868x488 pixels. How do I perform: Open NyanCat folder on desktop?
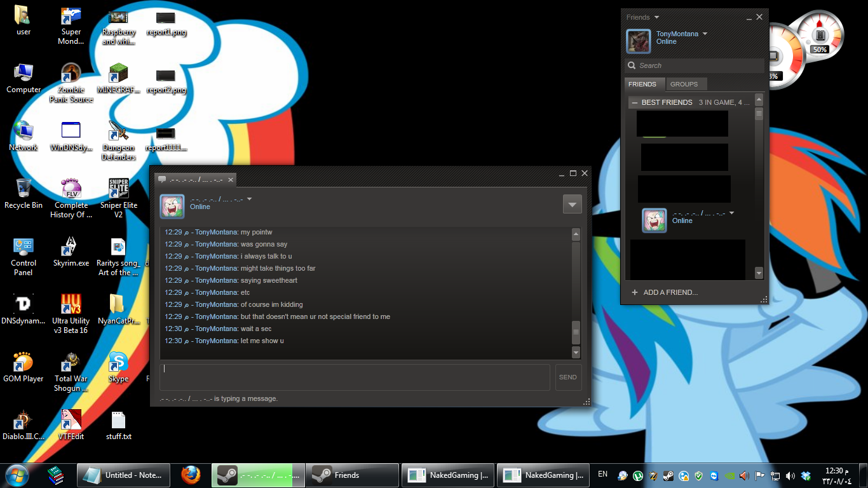[118, 309]
